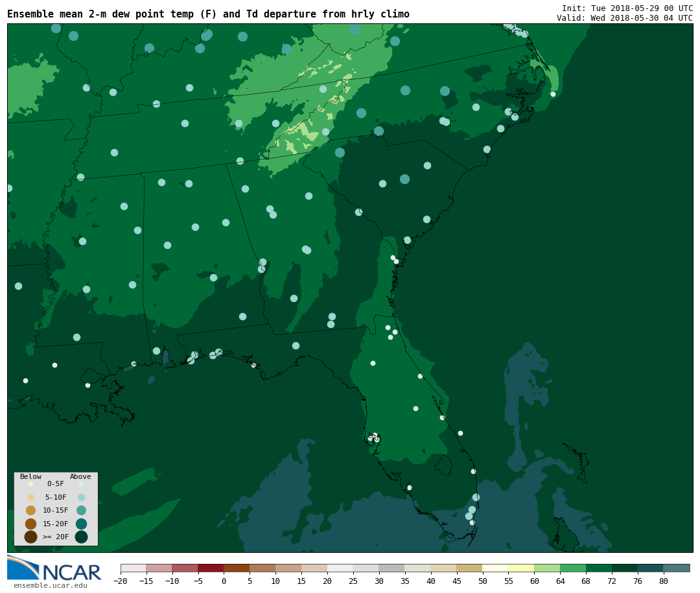
Task: Select the teal '15-20F' above legend circle
Action: [81, 524]
